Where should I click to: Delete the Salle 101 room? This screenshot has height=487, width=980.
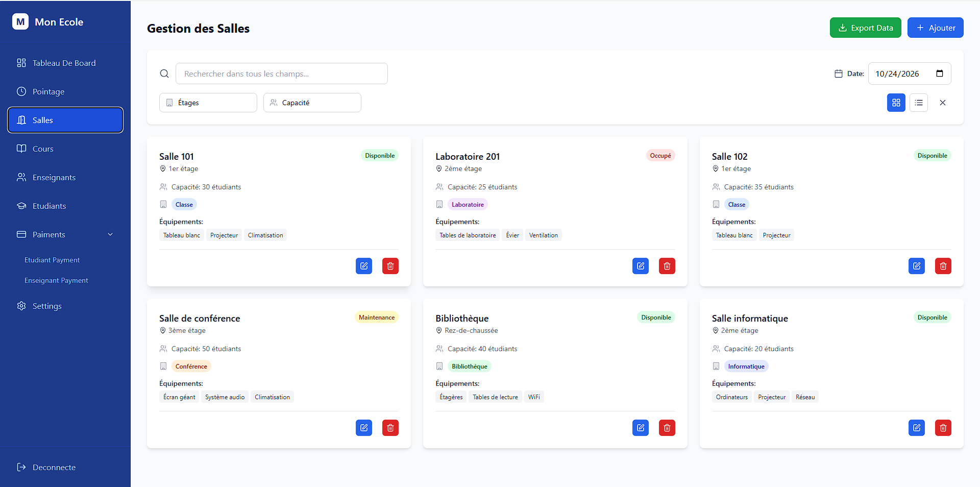click(390, 266)
